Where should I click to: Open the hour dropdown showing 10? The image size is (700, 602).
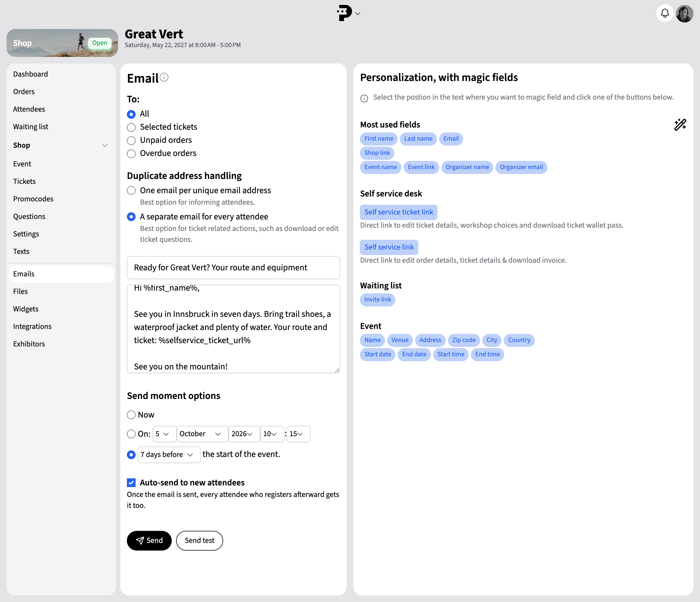[272, 434]
